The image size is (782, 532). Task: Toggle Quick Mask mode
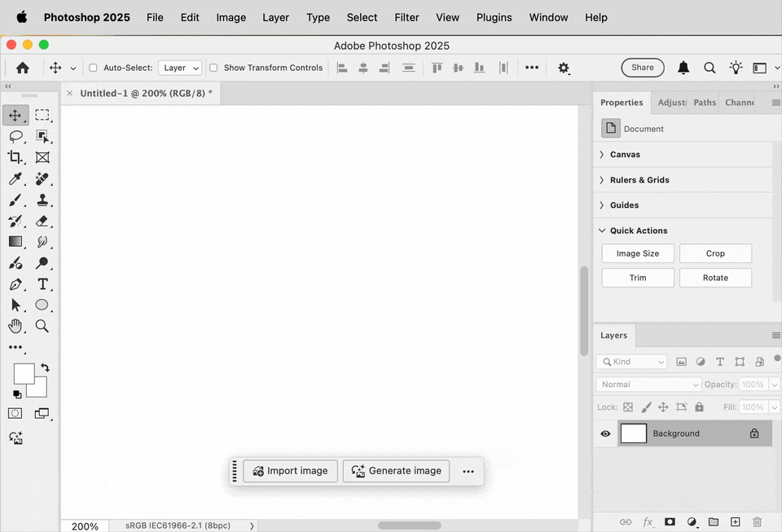tap(15, 413)
